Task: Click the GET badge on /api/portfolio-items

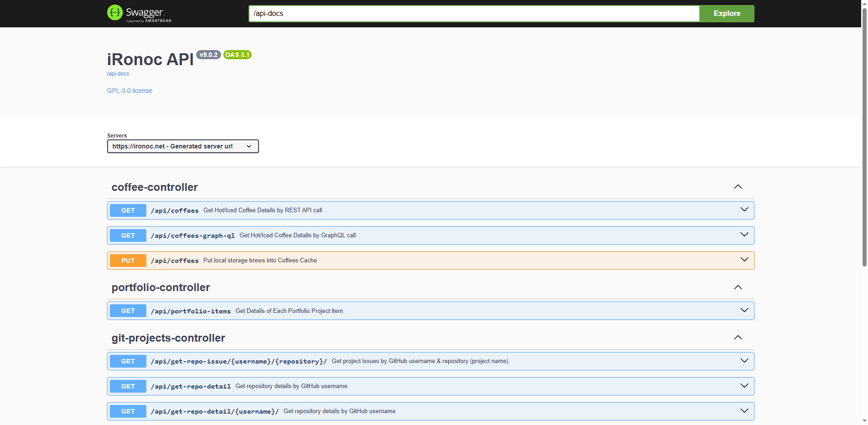Action: (x=128, y=310)
